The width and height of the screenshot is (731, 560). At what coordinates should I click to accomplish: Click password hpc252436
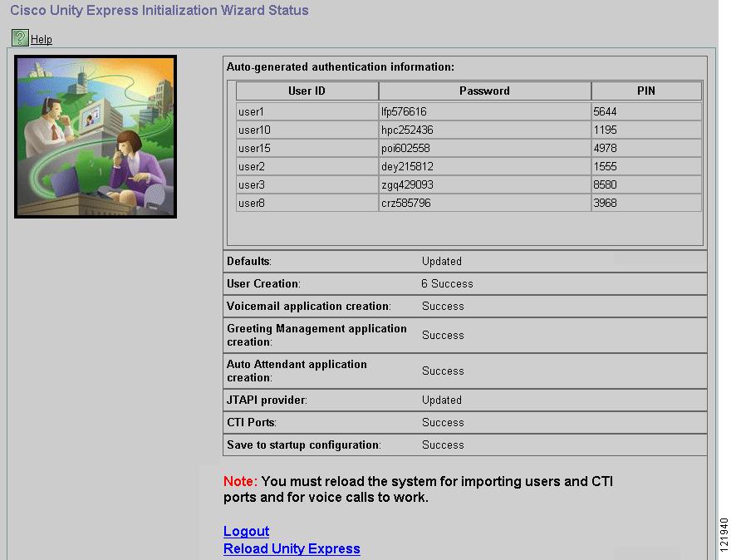click(x=484, y=130)
